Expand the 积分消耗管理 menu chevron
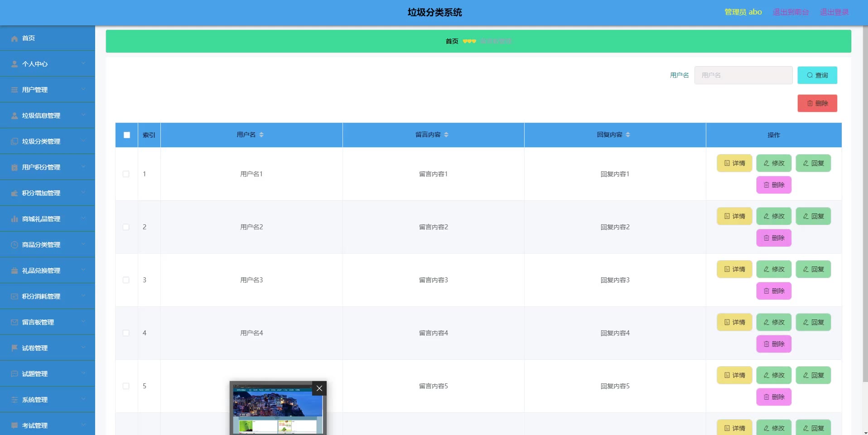This screenshot has height=435, width=868. coord(83,296)
